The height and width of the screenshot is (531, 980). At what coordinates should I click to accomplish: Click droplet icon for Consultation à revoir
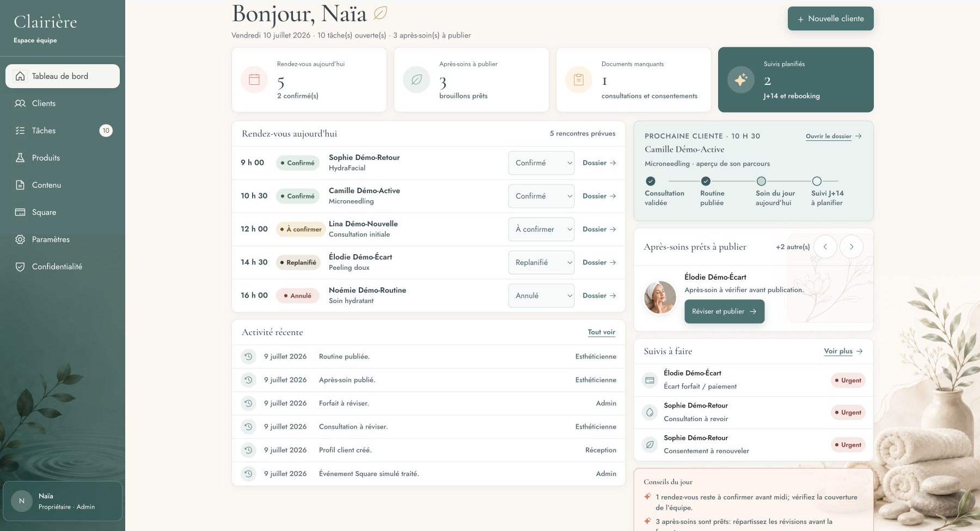pyautogui.click(x=650, y=412)
